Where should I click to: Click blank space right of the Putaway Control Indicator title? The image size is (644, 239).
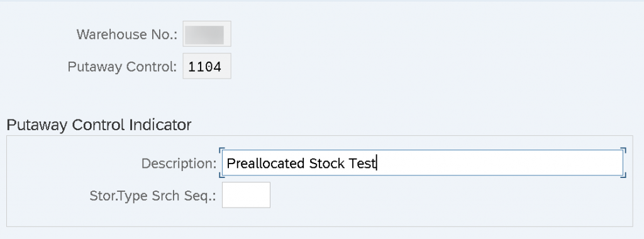point(411,125)
